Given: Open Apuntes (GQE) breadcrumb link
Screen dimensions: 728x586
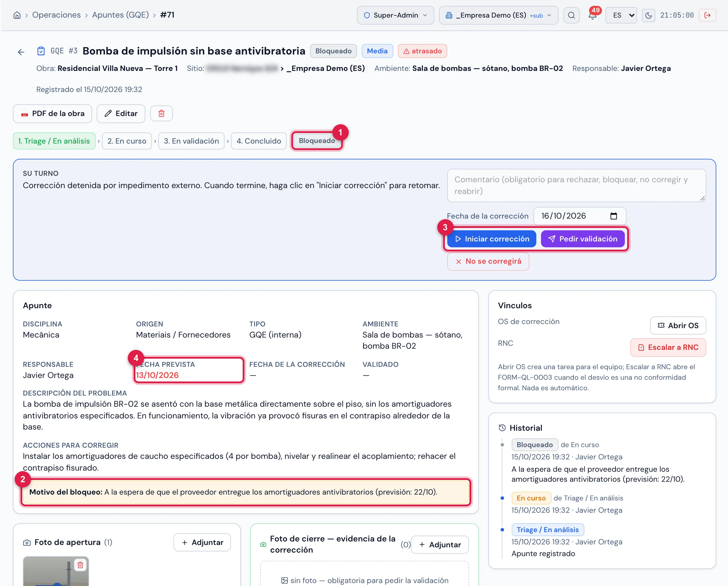Looking at the screenshot, I should coord(120,15).
